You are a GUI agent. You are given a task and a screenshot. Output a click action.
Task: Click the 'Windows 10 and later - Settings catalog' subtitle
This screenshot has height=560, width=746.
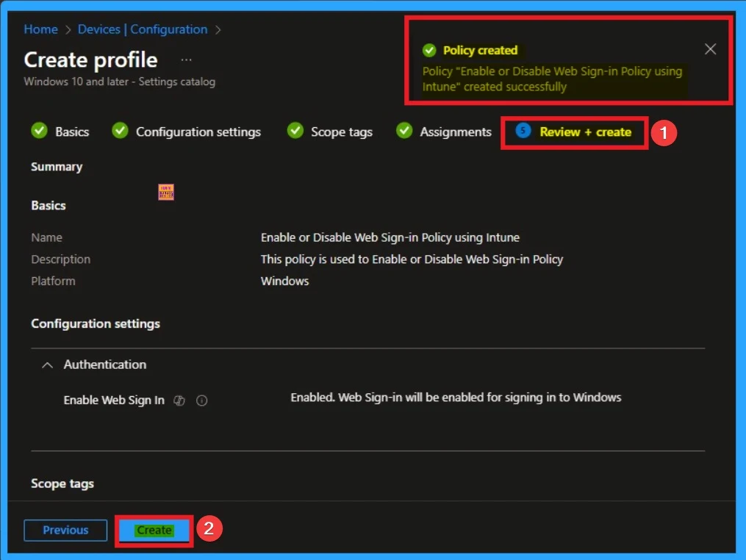coord(119,82)
